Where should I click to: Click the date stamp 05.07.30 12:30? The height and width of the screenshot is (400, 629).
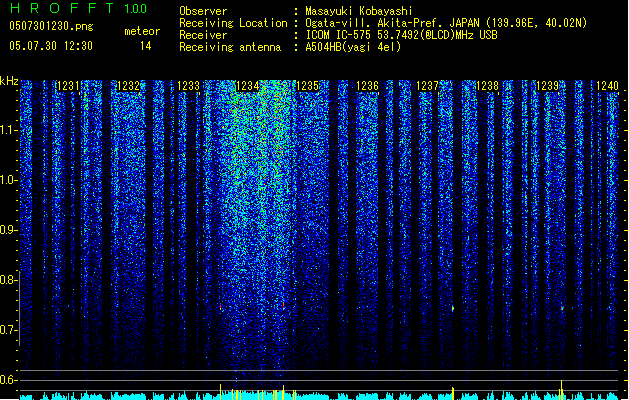51,46
